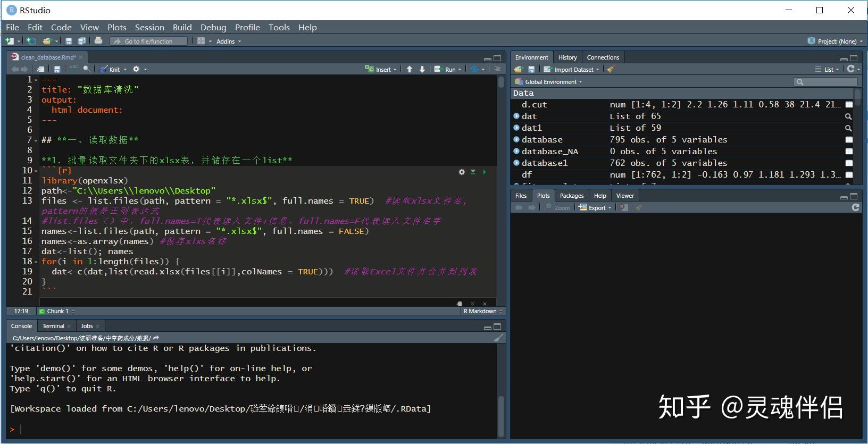
Task: View the database data frame grid icon
Action: (849, 140)
